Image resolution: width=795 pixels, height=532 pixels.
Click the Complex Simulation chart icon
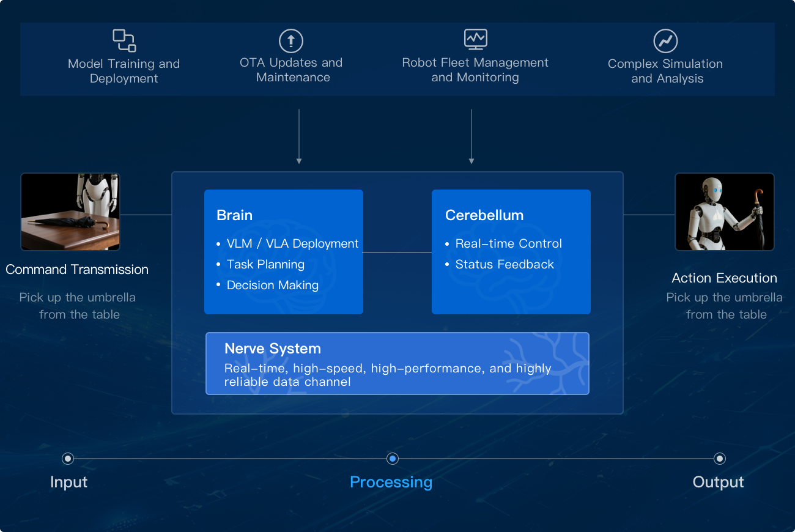pyautogui.click(x=665, y=41)
